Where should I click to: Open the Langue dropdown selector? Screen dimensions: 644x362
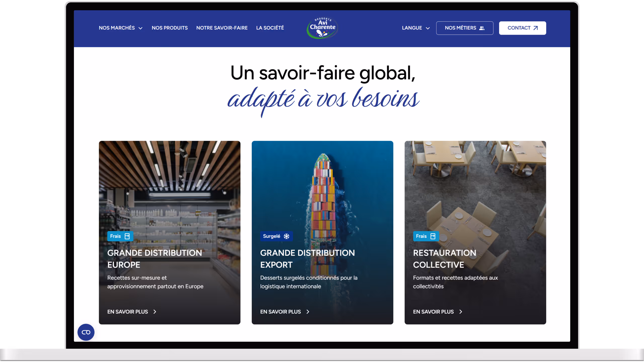coord(416,28)
